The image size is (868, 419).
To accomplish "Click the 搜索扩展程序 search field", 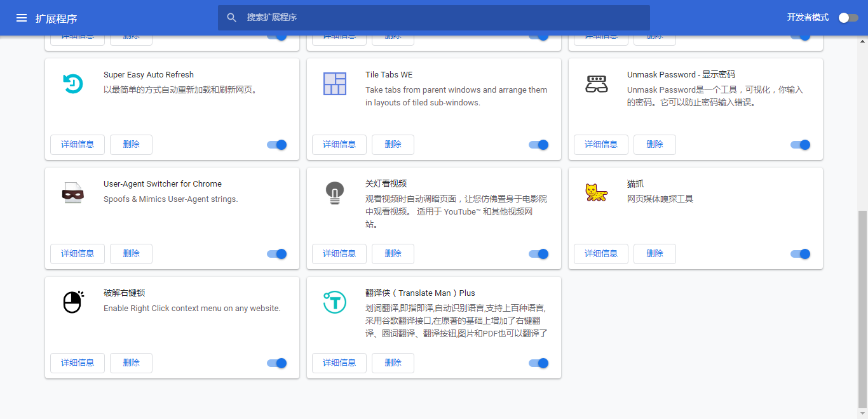I will pos(434,18).
